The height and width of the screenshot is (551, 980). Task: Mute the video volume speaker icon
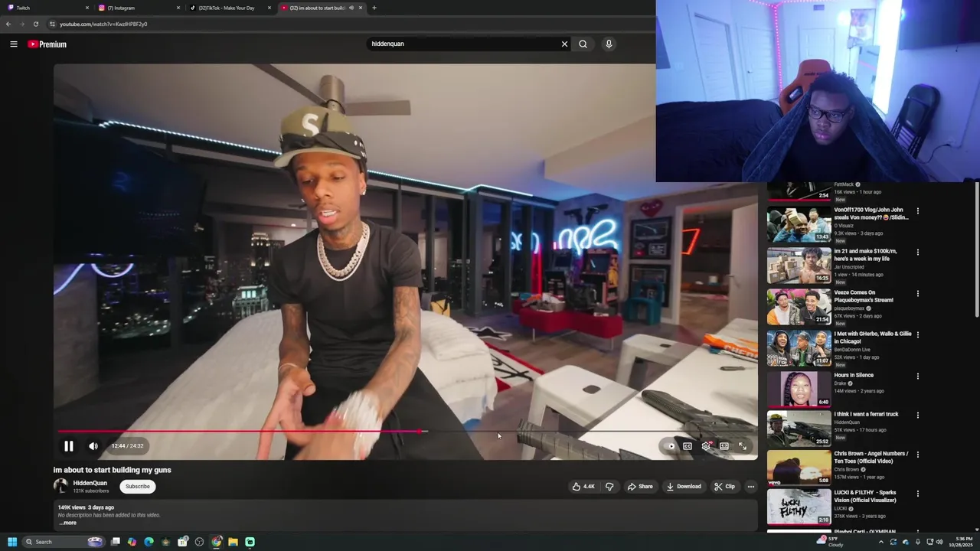click(93, 446)
